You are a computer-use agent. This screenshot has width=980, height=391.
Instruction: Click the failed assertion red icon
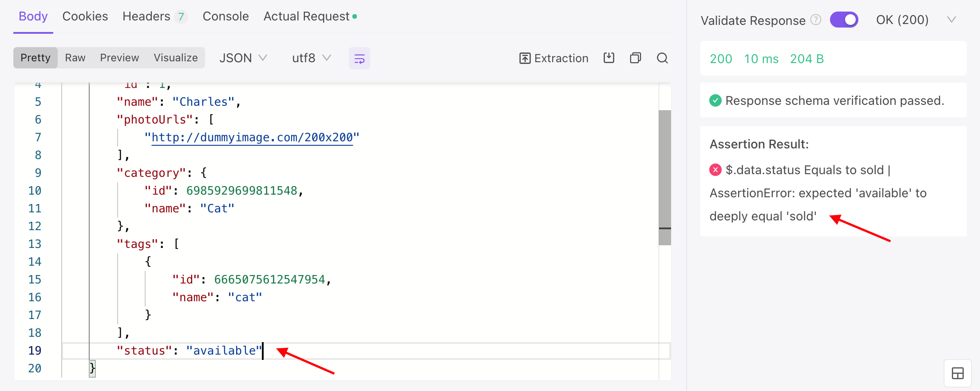point(715,170)
